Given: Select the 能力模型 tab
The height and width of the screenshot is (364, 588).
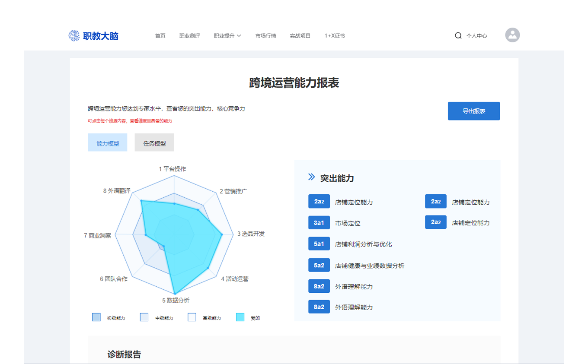Looking at the screenshot, I should pyautogui.click(x=108, y=143).
